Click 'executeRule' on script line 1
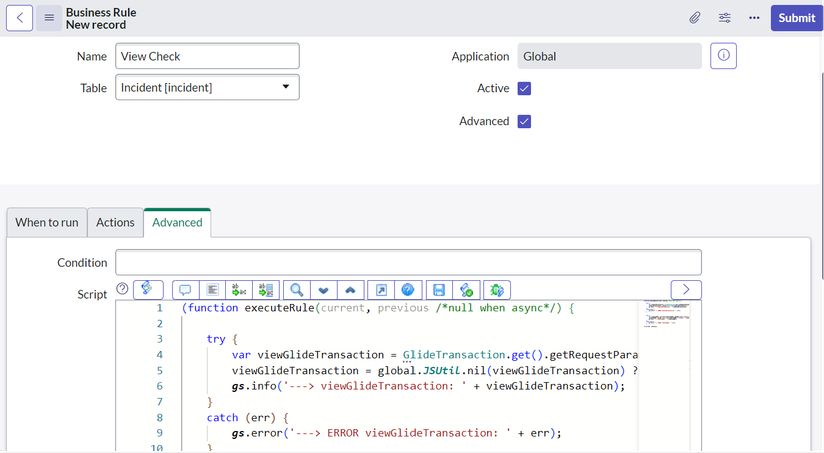 [x=279, y=308]
